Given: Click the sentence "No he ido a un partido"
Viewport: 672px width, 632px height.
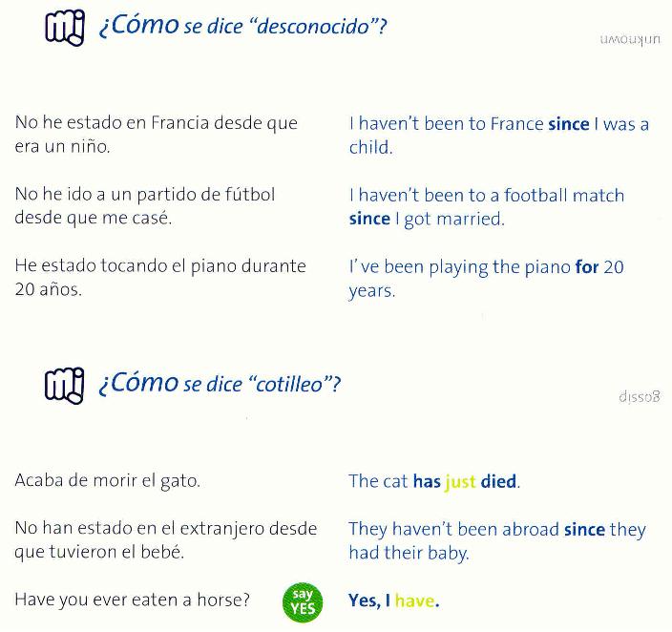Looking at the screenshot, I should tap(145, 206).
